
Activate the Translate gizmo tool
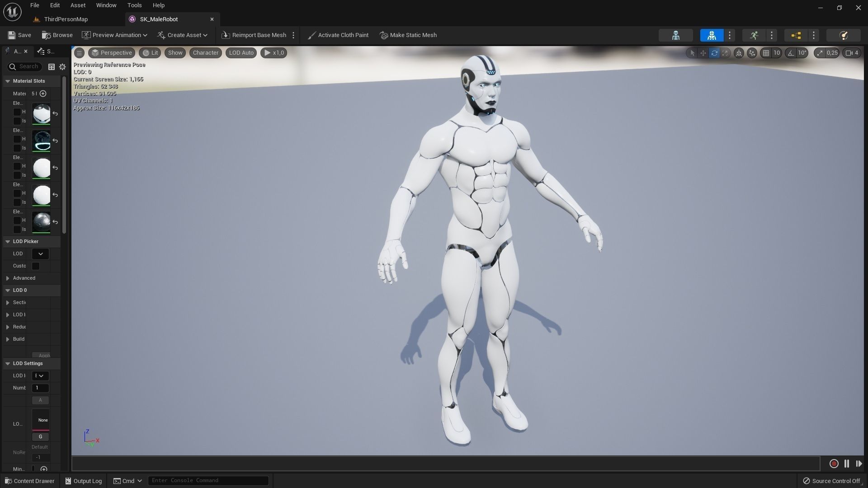[703, 53]
